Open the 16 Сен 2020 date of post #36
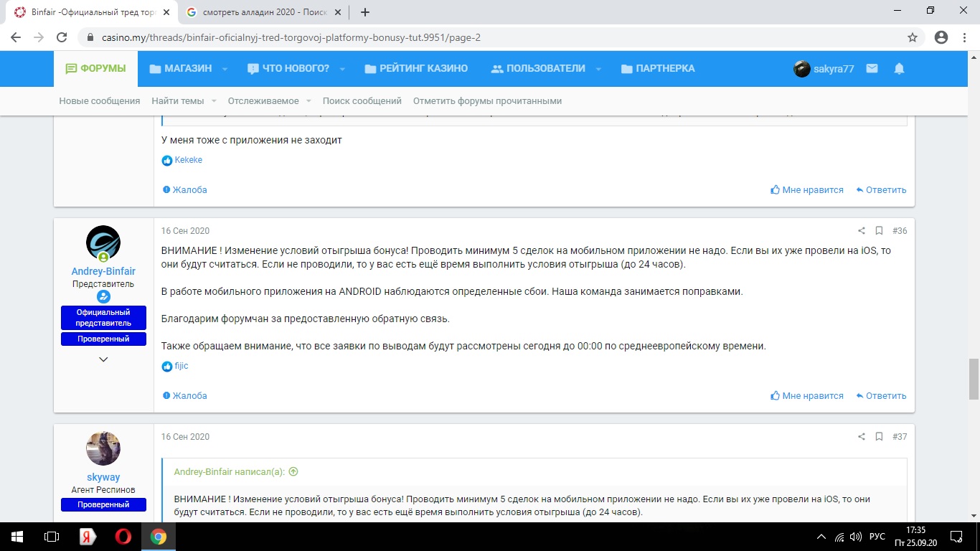 (185, 231)
